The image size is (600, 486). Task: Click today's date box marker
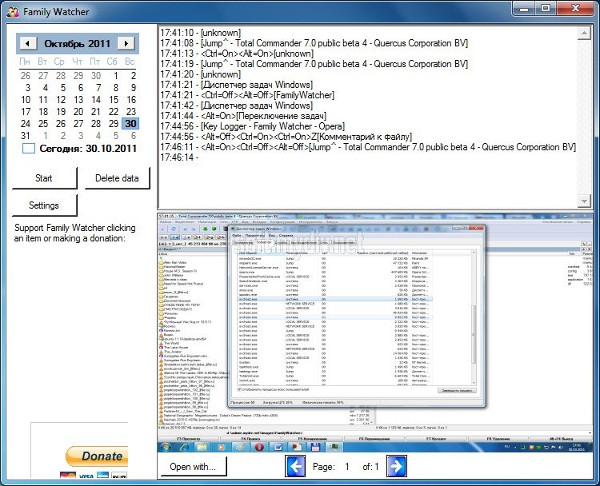(28, 148)
